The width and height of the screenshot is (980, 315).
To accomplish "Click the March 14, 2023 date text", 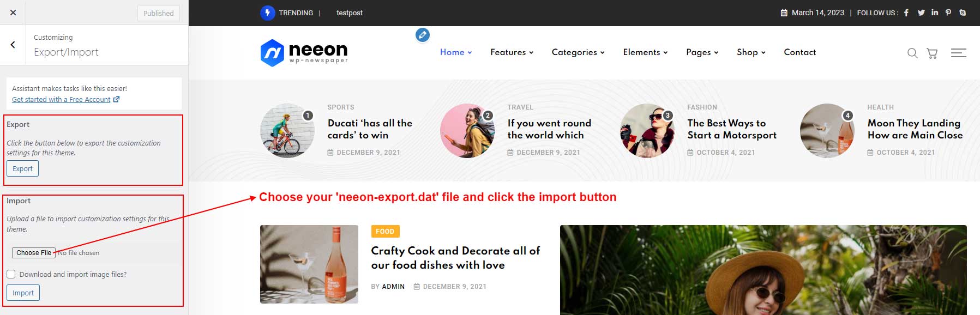I will 818,13.
